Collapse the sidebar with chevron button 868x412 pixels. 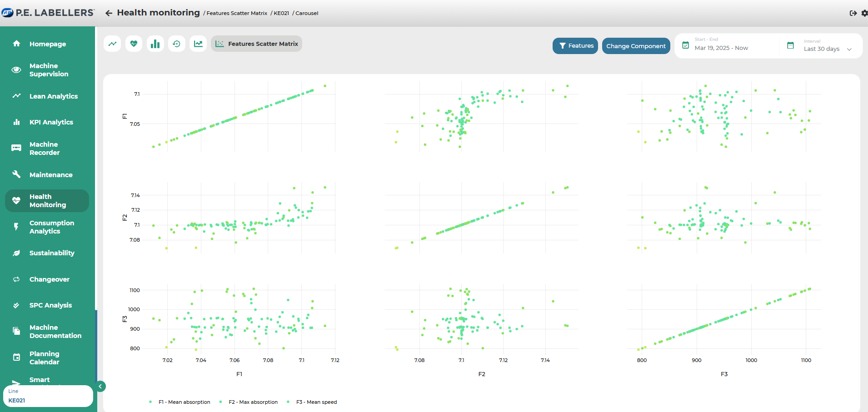click(100, 387)
